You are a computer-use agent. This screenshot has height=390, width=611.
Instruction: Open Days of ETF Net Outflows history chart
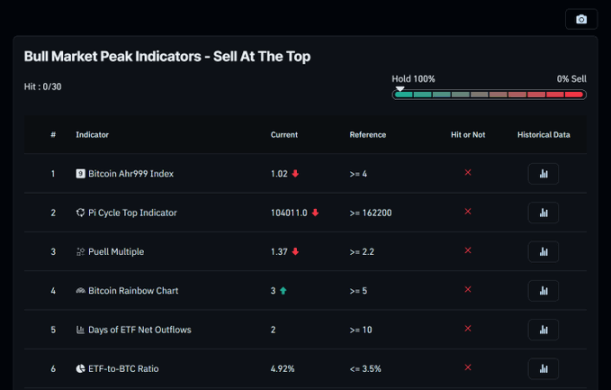[543, 330]
